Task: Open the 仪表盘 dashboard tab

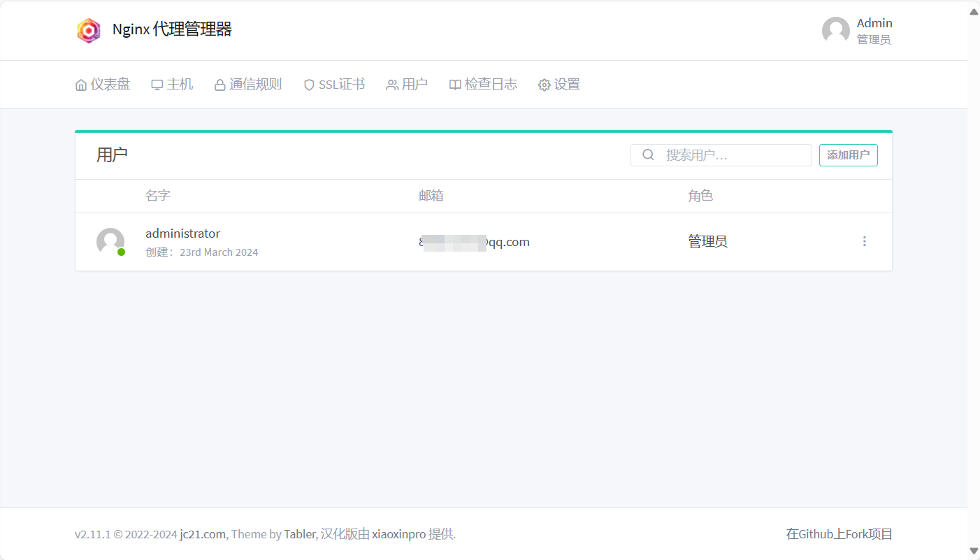Action: coord(103,85)
